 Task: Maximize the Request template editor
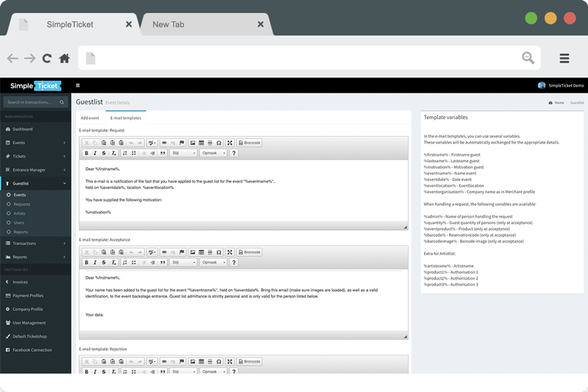(x=230, y=143)
